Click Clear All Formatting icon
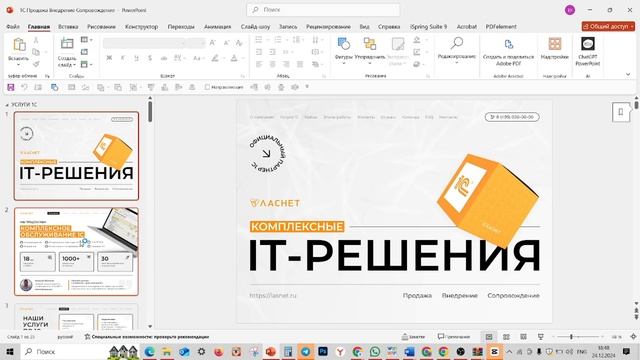640x360 pixels. click(x=240, y=42)
